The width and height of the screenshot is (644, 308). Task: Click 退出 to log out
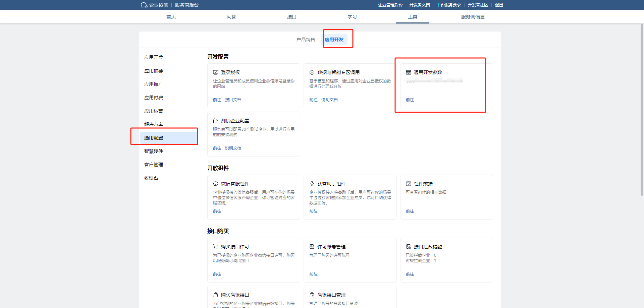tap(499, 5)
